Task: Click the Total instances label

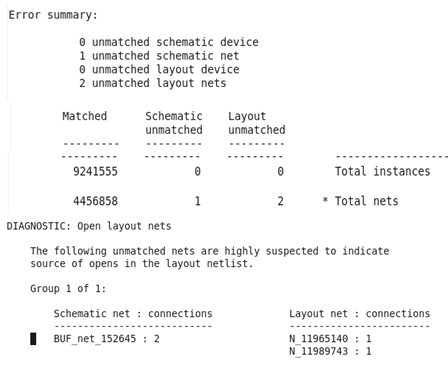Action: [383, 171]
